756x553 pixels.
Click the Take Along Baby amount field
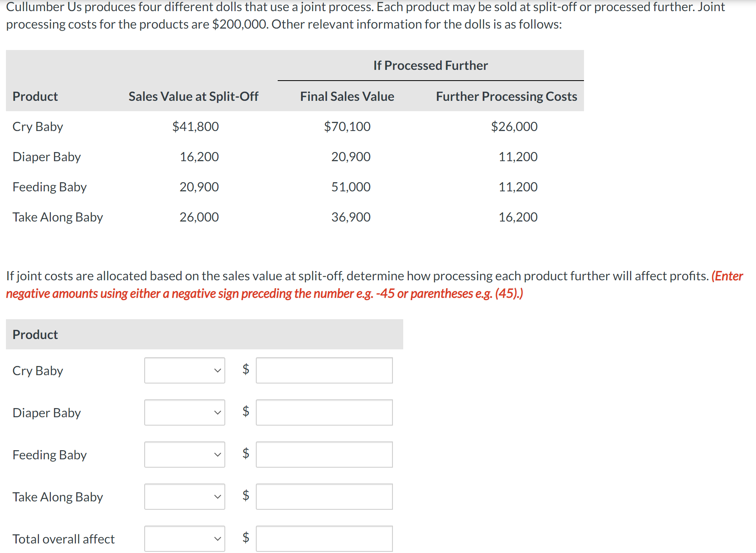pos(324,497)
